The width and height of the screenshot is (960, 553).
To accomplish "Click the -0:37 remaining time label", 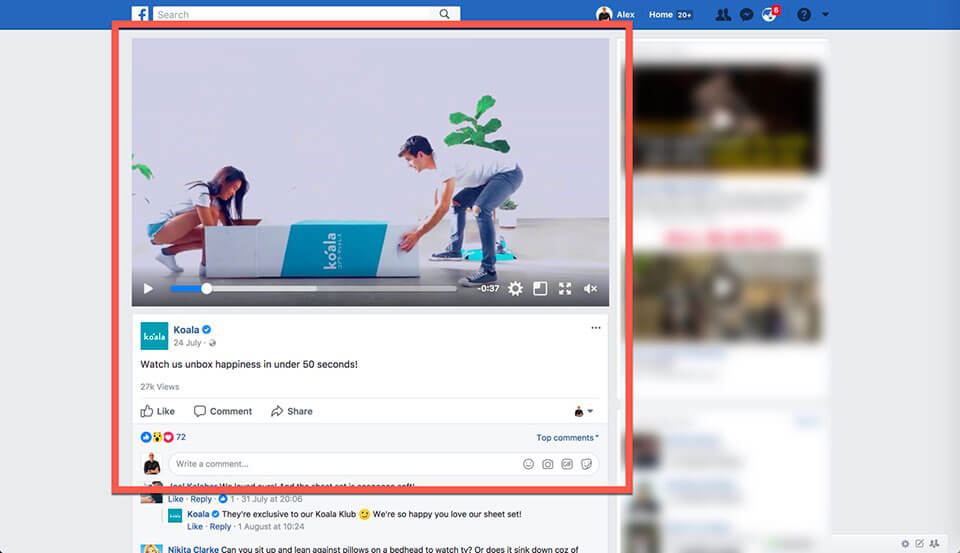I will (489, 288).
